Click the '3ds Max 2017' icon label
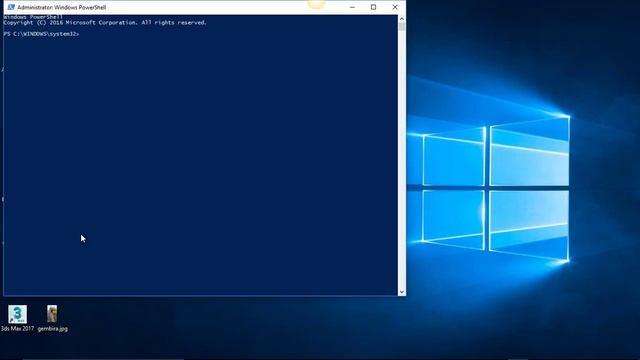 (18, 329)
